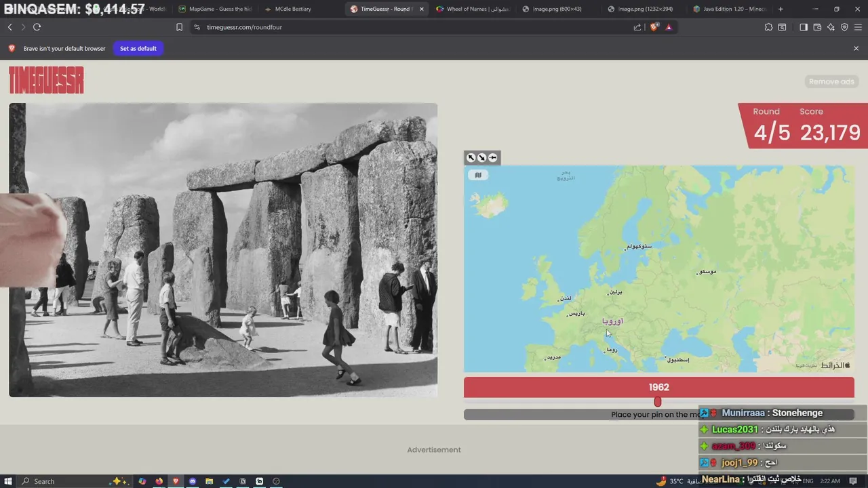Click Rome label on the map
868x488 pixels.
(611, 350)
